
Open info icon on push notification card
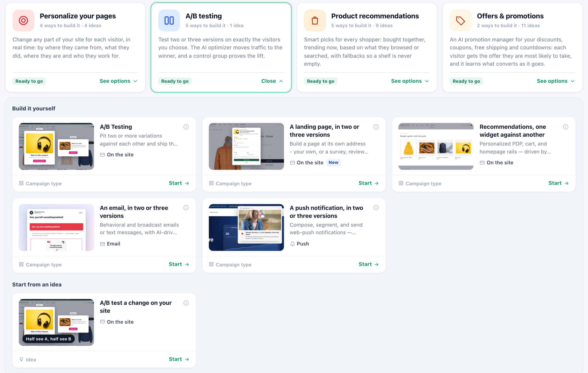pyautogui.click(x=376, y=208)
